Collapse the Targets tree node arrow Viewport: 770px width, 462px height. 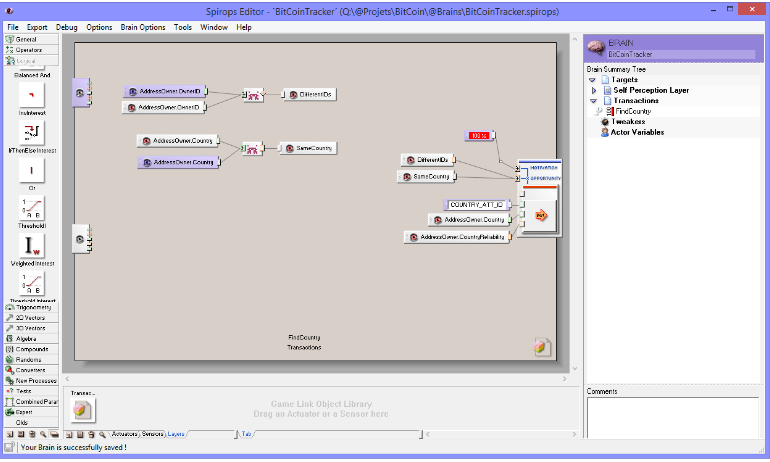pos(592,80)
